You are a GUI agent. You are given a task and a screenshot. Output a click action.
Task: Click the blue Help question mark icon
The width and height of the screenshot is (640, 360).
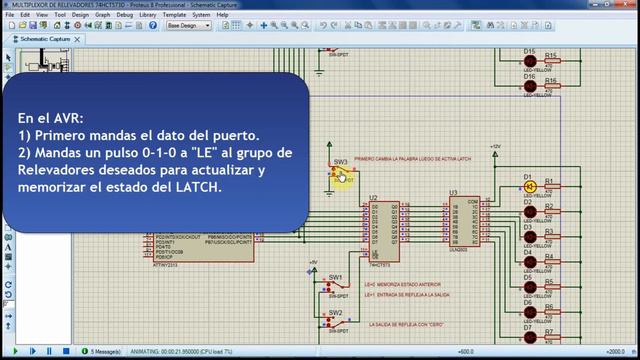[x=153, y=25]
